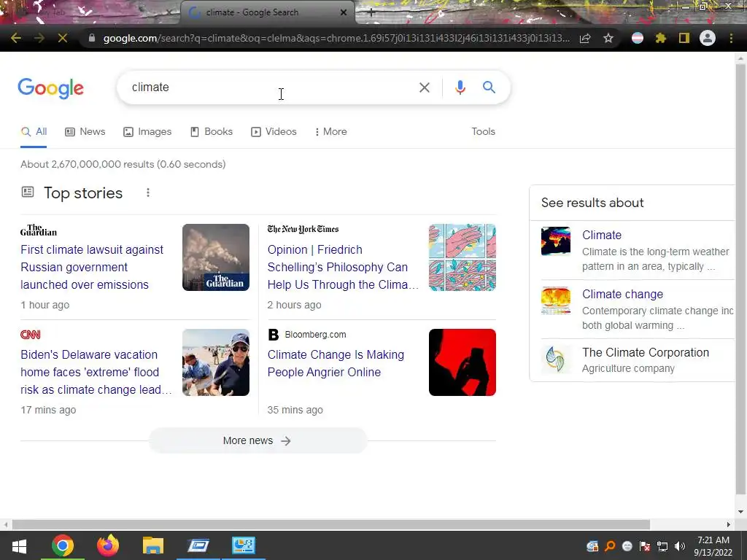The width and height of the screenshot is (747, 560).
Task: Go back using browser back arrow
Action: pyautogui.click(x=16, y=38)
